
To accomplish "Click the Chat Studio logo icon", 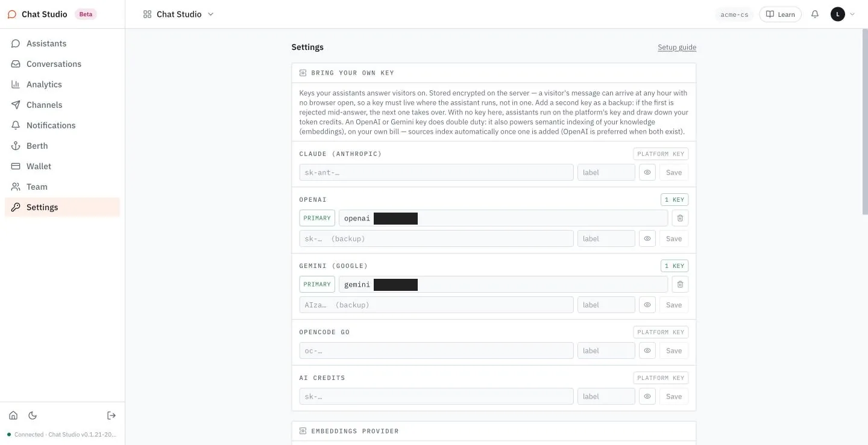I will tap(12, 14).
